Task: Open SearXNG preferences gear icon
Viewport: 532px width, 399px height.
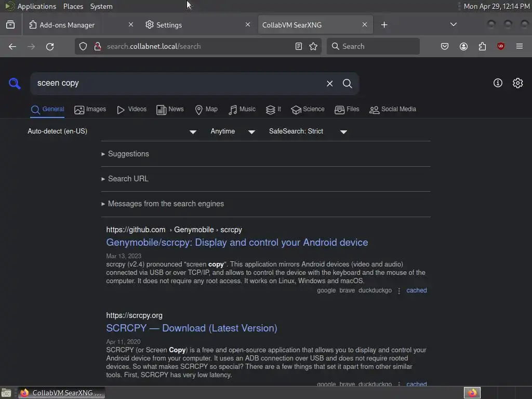Action: point(518,83)
